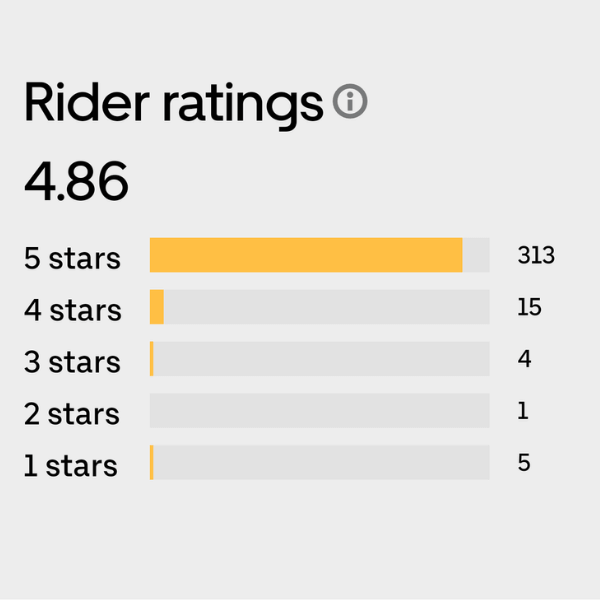
Task: Click the 5 stars row label
Action: tap(72, 258)
